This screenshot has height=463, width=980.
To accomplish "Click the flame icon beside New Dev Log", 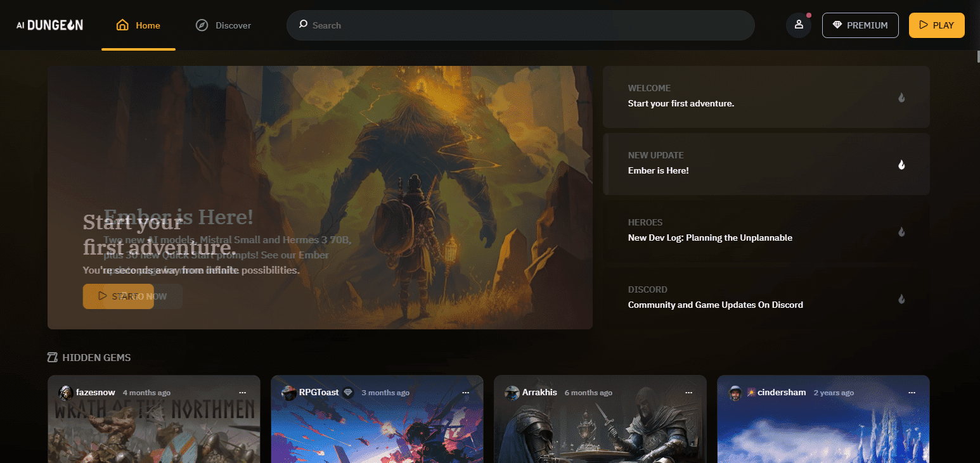I will tap(901, 232).
